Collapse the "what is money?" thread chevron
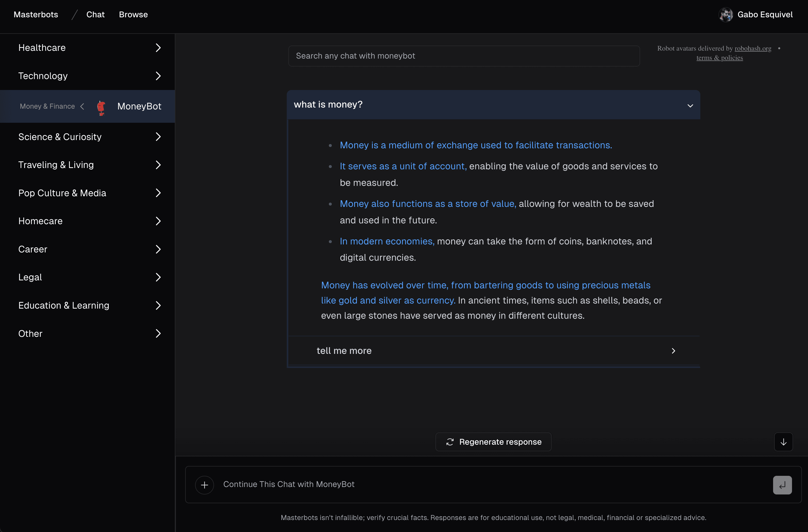The image size is (808, 532). click(x=690, y=105)
